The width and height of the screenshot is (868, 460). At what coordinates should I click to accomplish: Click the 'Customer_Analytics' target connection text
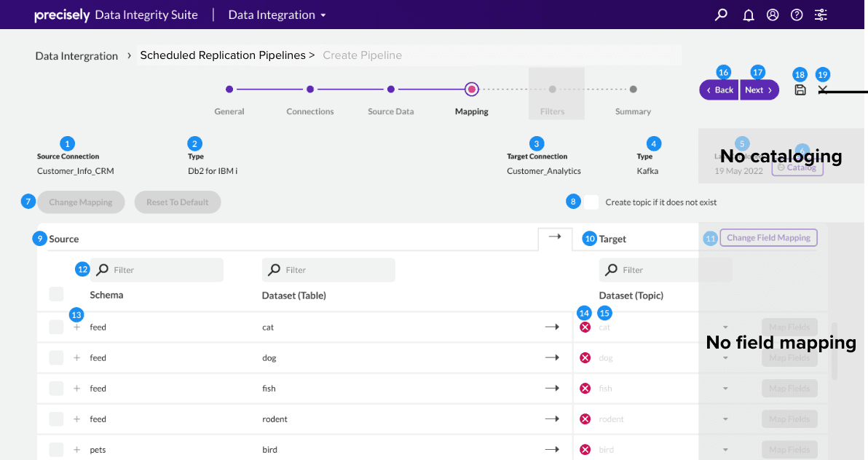[544, 170]
